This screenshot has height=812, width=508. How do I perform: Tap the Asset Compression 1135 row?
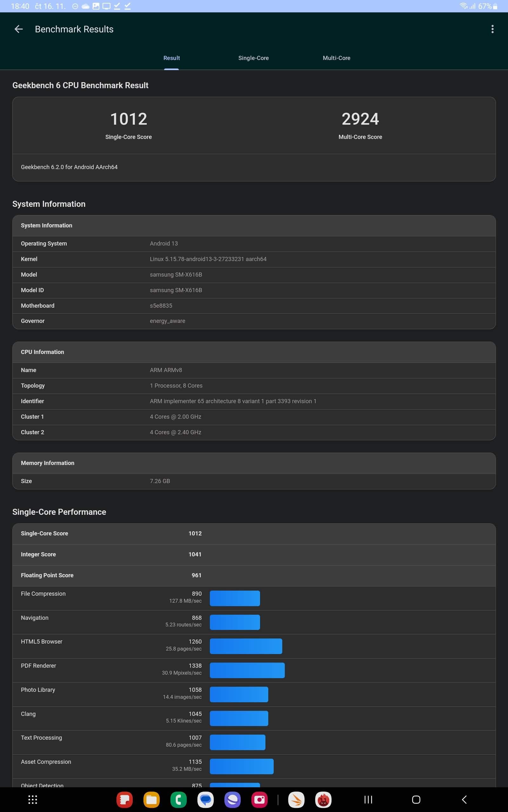pos(254,766)
